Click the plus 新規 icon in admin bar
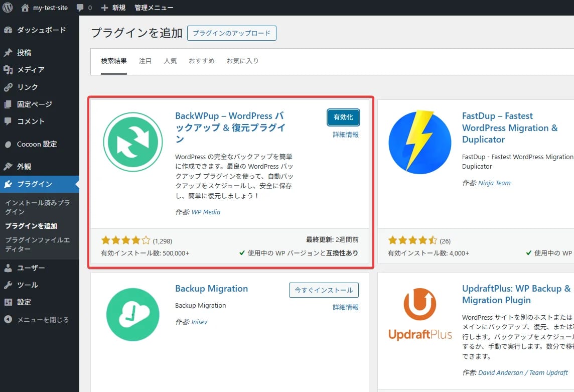This screenshot has width=574, height=392. pos(104,8)
